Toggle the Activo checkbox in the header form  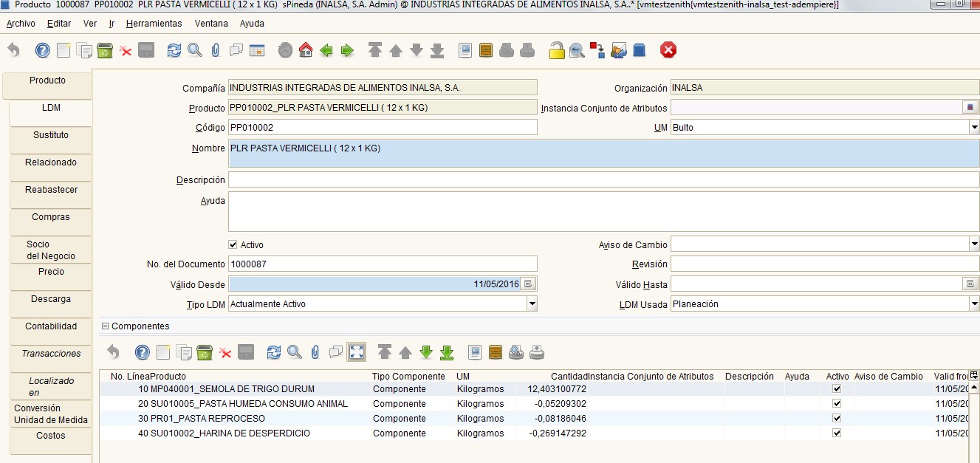click(x=233, y=244)
